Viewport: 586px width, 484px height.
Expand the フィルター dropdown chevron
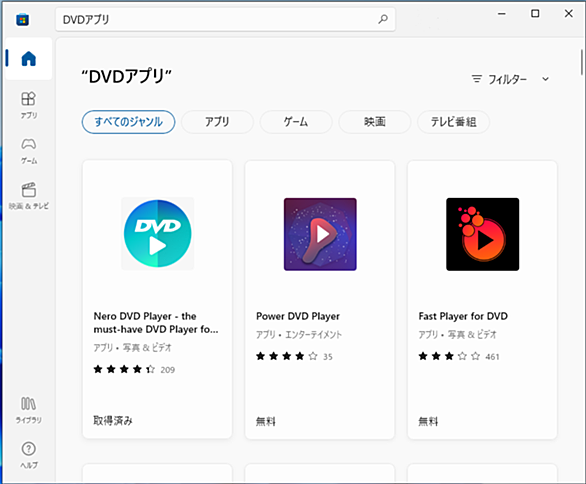pos(546,79)
